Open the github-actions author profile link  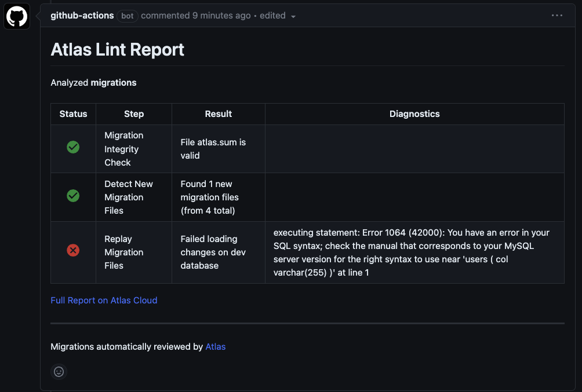82,16
